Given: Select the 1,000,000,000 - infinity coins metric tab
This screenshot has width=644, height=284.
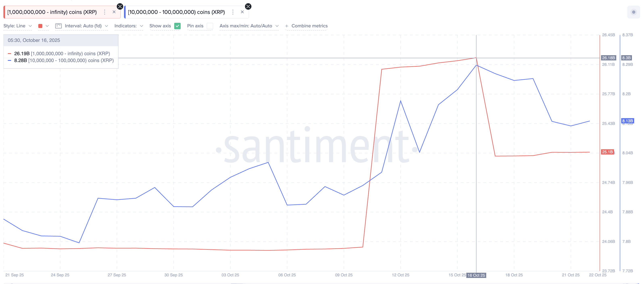Looking at the screenshot, I should coord(52,12).
